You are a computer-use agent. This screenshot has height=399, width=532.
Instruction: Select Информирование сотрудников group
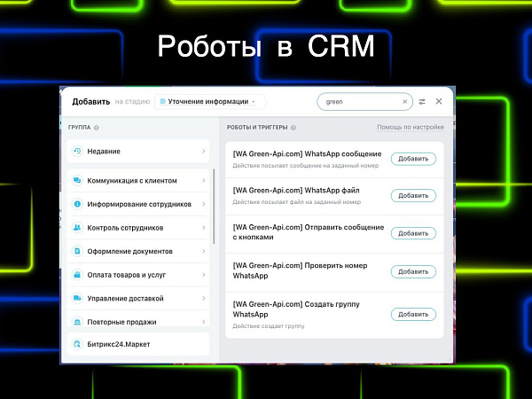[138, 204]
